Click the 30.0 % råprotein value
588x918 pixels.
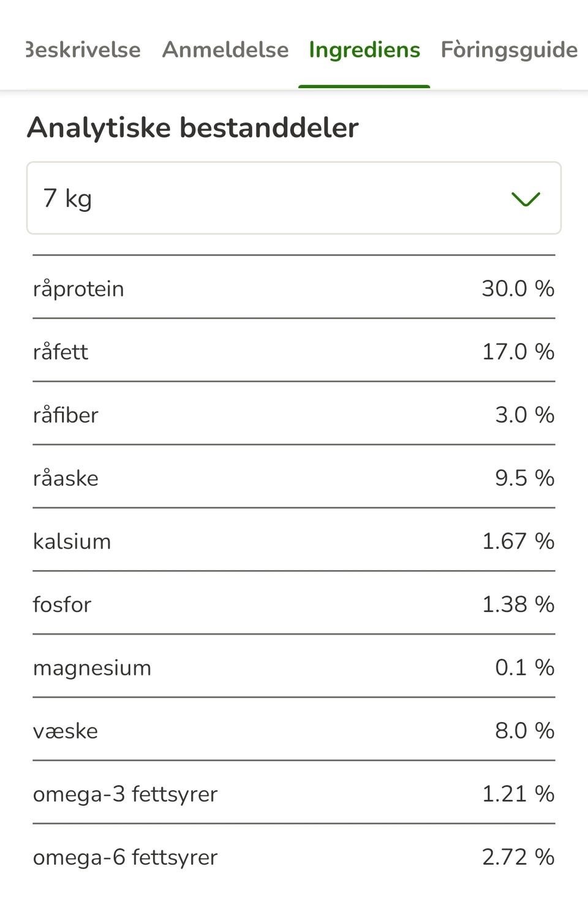[518, 288]
